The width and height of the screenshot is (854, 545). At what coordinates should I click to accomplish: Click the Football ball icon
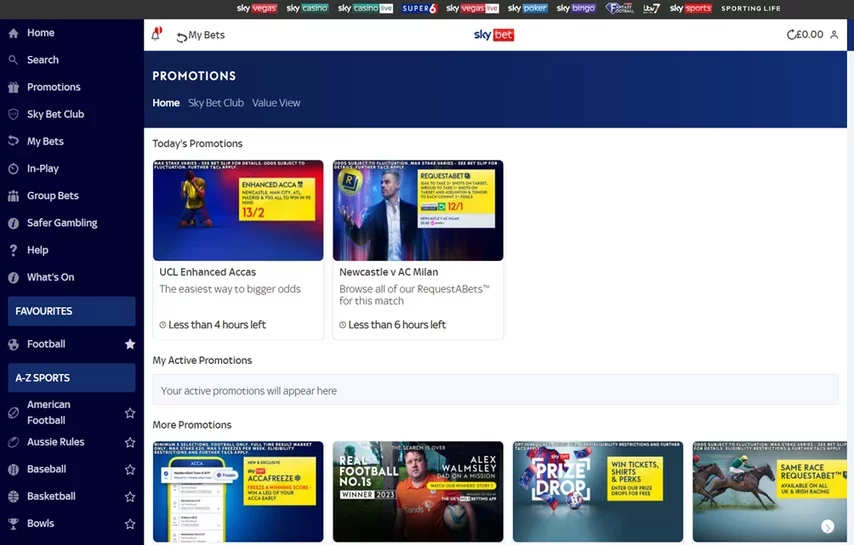coord(14,345)
